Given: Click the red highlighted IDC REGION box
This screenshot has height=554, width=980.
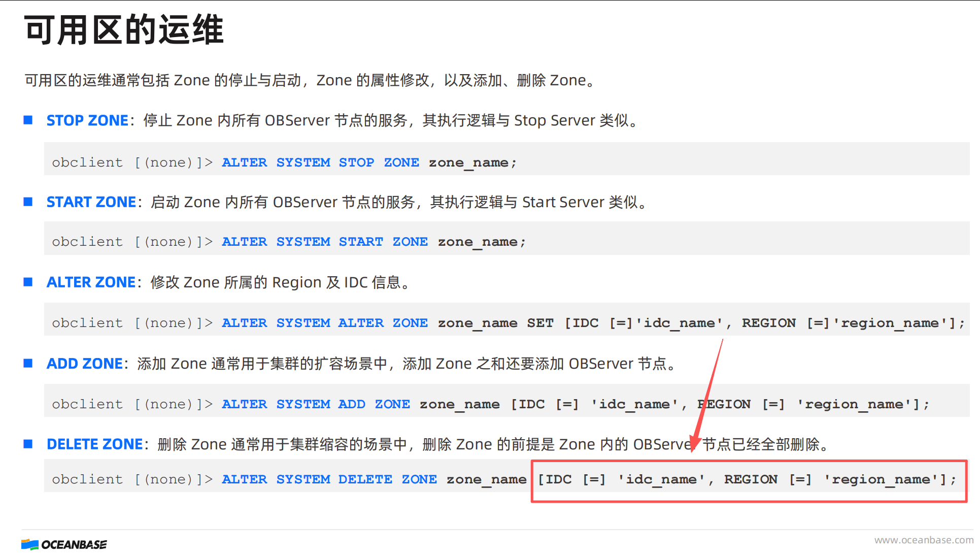Looking at the screenshot, I should pos(749,480).
